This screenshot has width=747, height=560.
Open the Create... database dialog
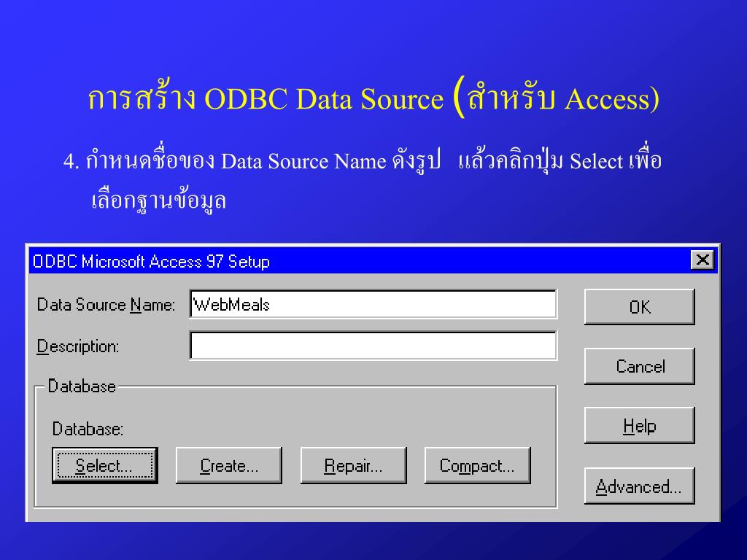229,465
